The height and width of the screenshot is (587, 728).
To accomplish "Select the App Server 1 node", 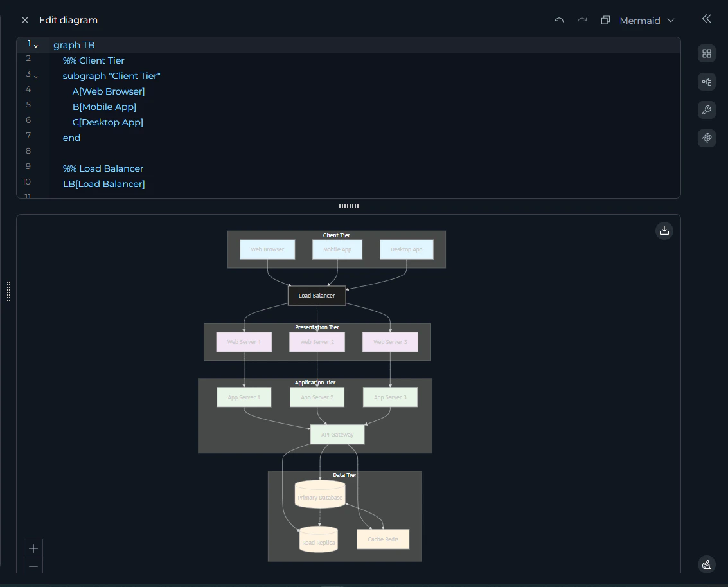I will point(244,397).
